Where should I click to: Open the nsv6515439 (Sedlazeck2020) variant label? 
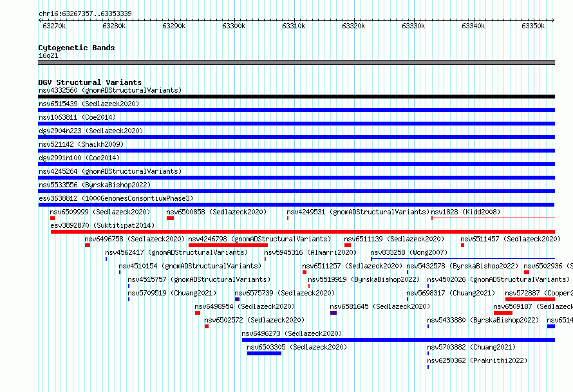pyautogui.click(x=89, y=104)
